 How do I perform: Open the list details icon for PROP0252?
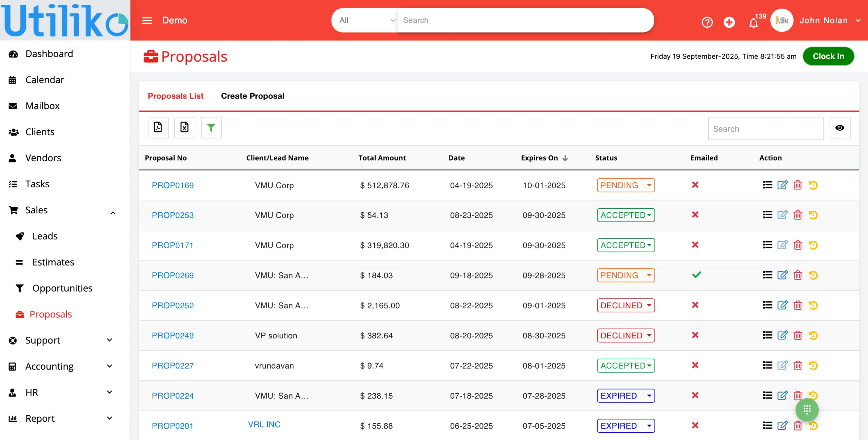[767, 305]
